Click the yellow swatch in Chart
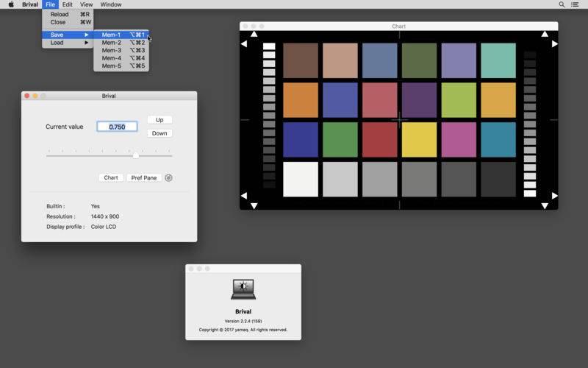The height and width of the screenshot is (368, 588). pyautogui.click(x=419, y=140)
